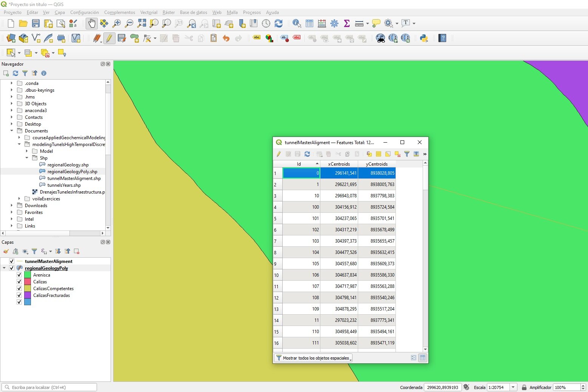The image size is (588, 392).
Task: Click the green Arenisca color swatch
Action: coord(28,275)
